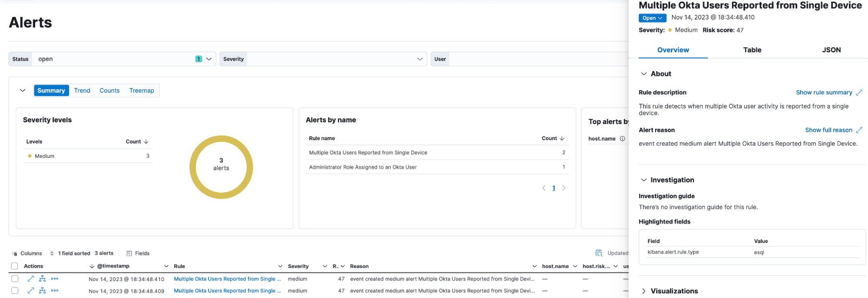
Task: Open the Status filter dropdown
Action: coord(209,59)
